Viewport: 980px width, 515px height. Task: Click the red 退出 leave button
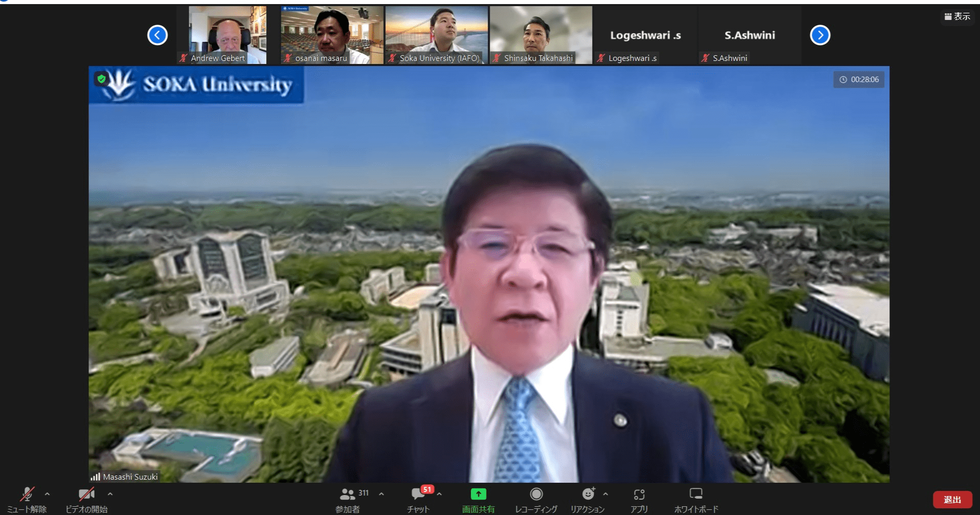point(952,500)
